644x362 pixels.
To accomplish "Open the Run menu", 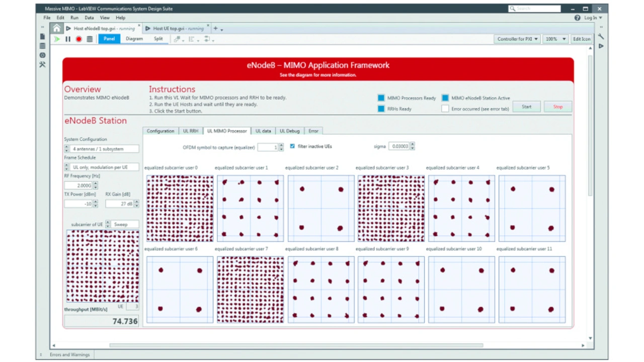I will coord(74,18).
